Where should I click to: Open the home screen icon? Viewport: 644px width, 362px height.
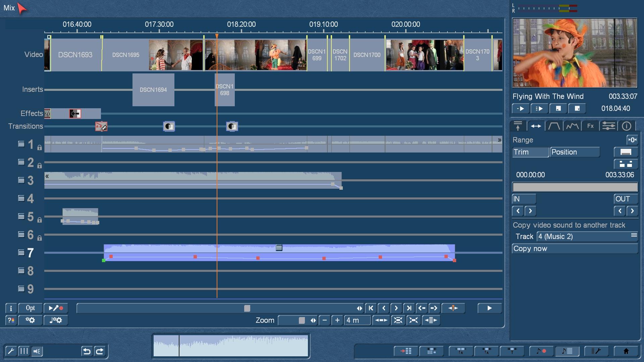626,351
